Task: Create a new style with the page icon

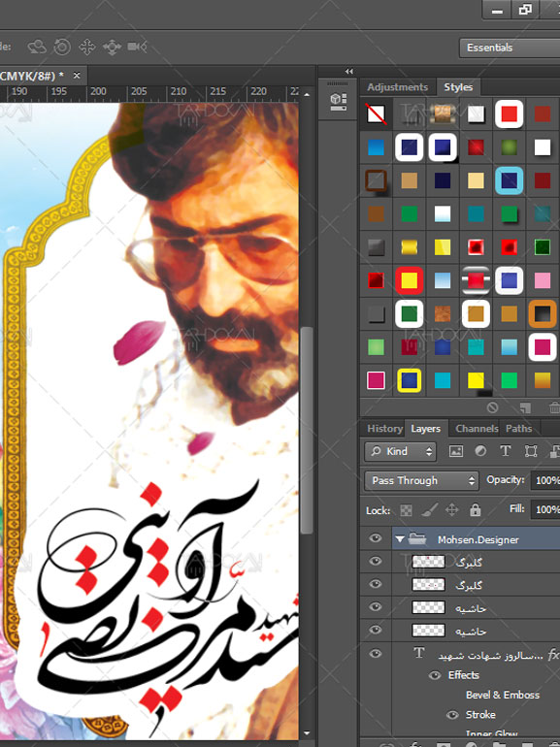Action: click(x=525, y=407)
